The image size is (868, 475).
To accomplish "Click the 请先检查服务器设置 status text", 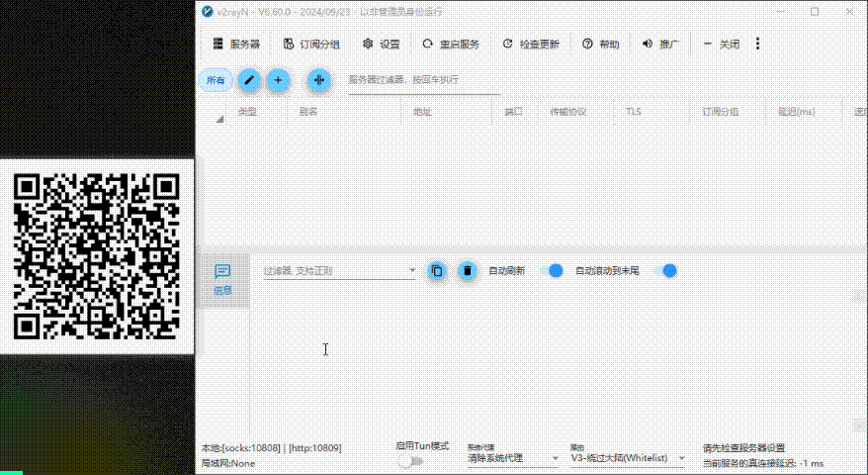I will coord(744,448).
